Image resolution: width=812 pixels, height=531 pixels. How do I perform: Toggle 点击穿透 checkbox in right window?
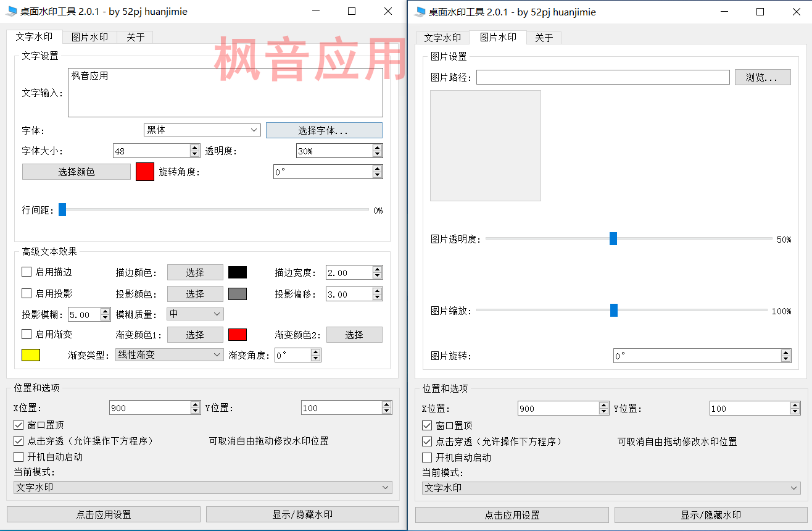(x=427, y=441)
